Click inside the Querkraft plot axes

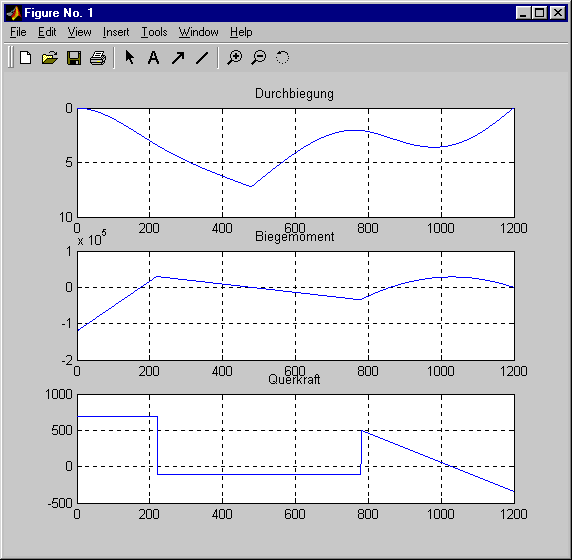[296, 449]
